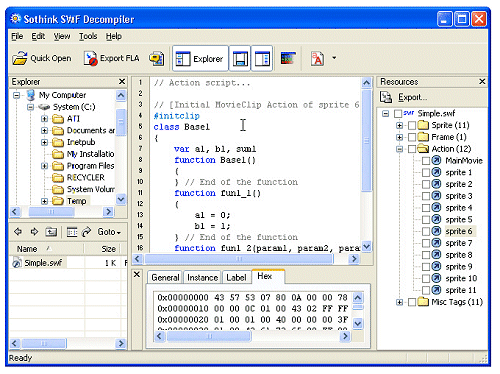Click the code editor horizontal scrollbar thumb

tap(239, 259)
